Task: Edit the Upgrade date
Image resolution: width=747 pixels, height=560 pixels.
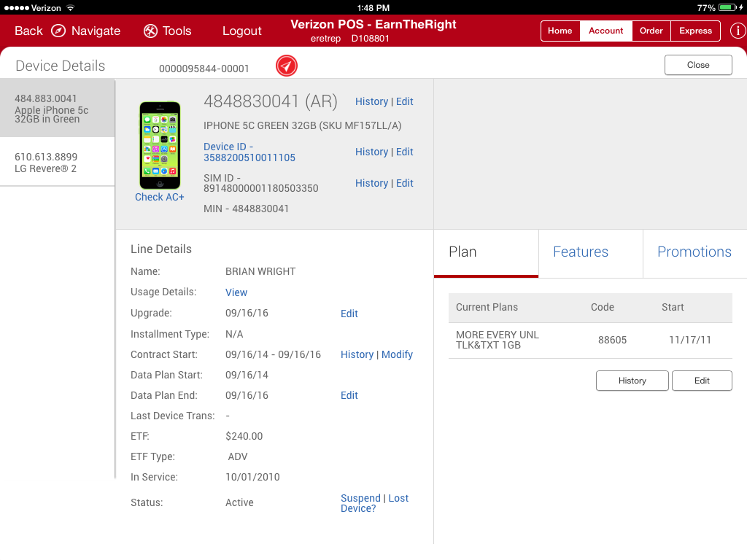Action: coord(349,314)
